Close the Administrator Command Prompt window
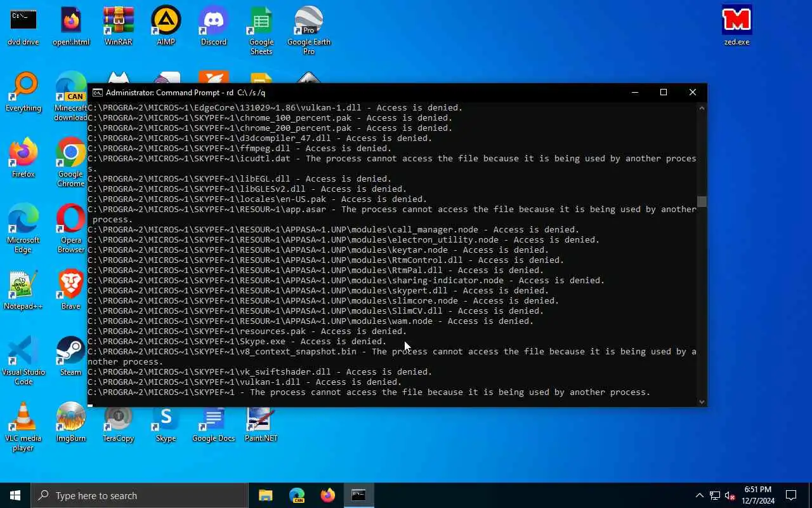Viewport: 812px width, 508px height. [x=693, y=93]
